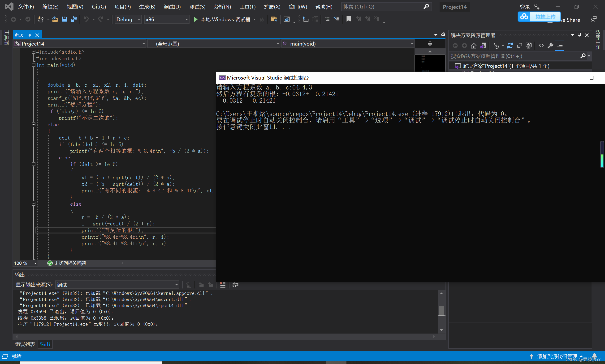Open the 文件(F) menu

pos(26,7)
